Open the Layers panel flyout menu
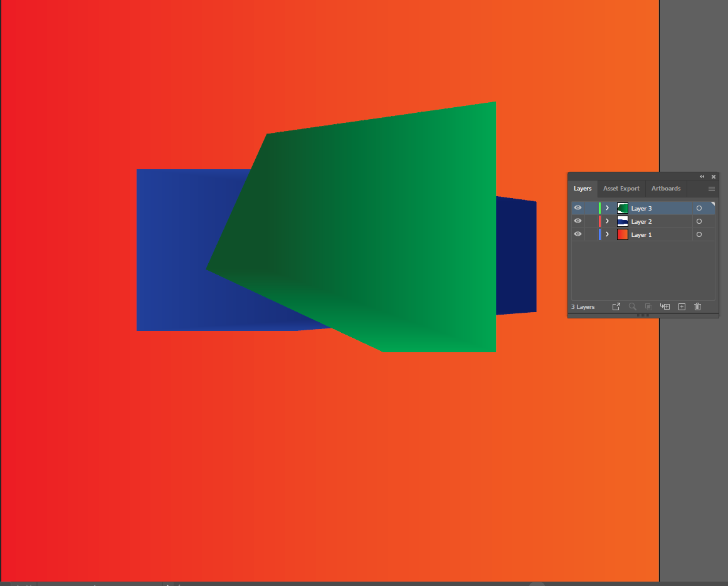Viewport: 728px width, 586px height. (x=711, y=189)
